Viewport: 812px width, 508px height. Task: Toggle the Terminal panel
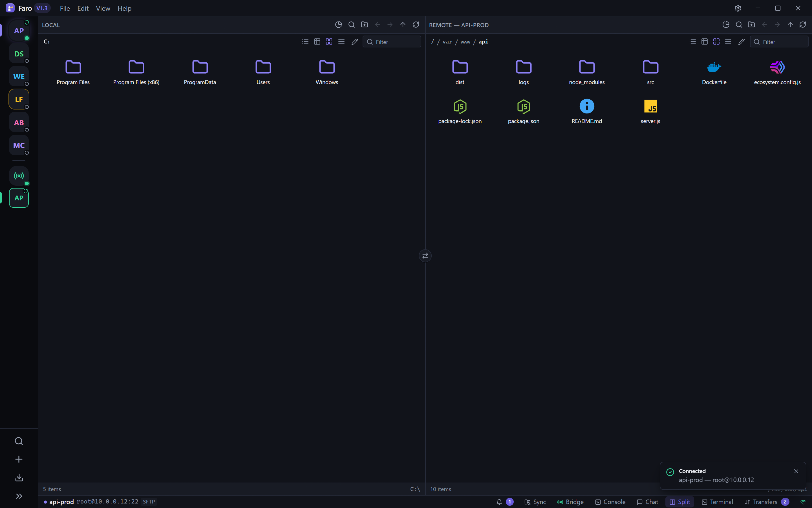[x=717, y=502]
